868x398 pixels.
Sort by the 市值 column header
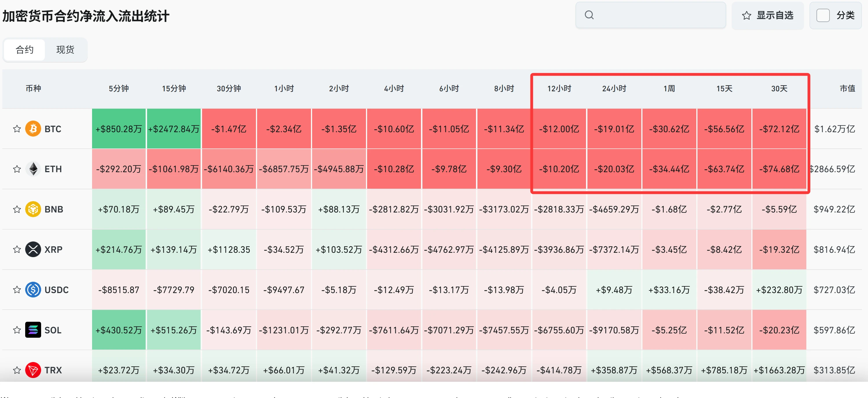pyautogui.click(x=847, y=89)
